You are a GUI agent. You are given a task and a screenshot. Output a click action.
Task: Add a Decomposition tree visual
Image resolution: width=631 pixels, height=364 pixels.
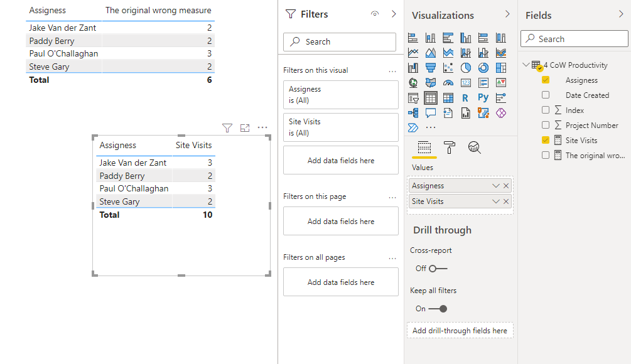[413, 113]
